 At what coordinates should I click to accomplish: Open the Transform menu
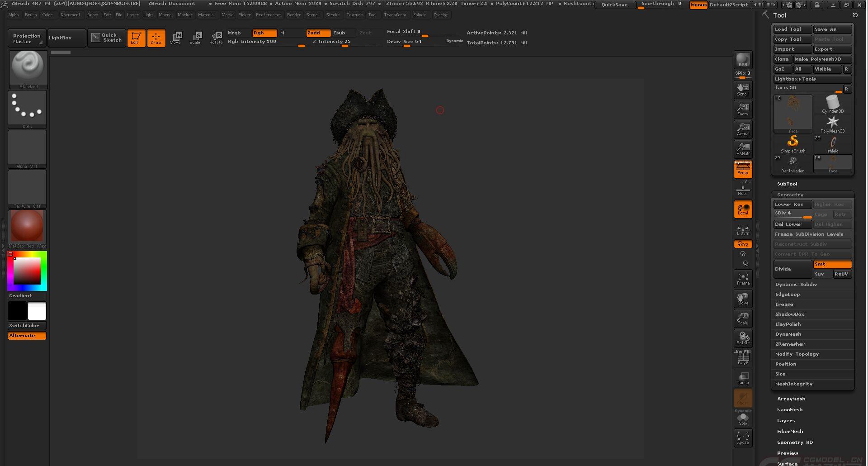coord(395,15)
